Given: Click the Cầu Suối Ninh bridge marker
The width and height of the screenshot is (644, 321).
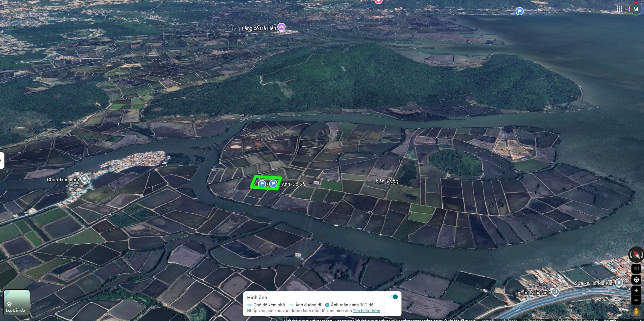Looking at the screenshot, I should [x=555, y=292].
